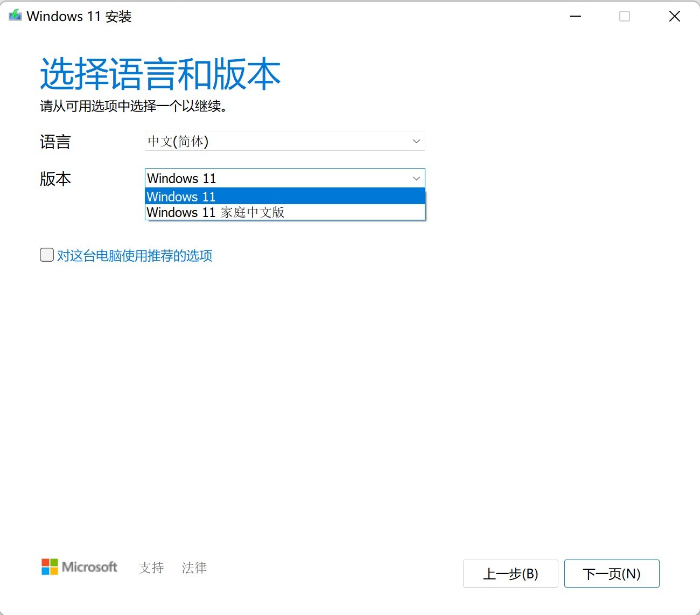The width and height of the screenshot is (700, 615).
Task: Click the 语言 field label
Action: [55, 142]
